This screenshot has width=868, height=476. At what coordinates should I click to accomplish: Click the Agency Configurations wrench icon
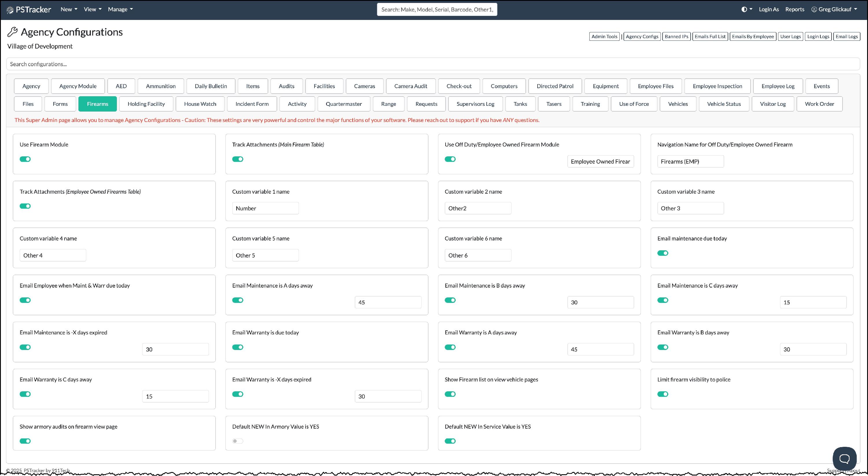coord(12,32)
